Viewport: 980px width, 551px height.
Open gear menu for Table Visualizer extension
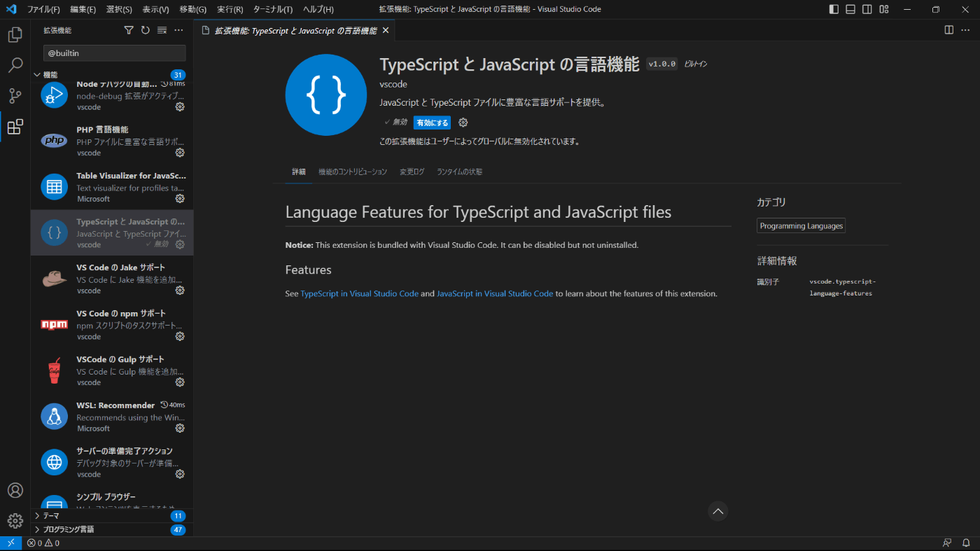pos(180,199)
